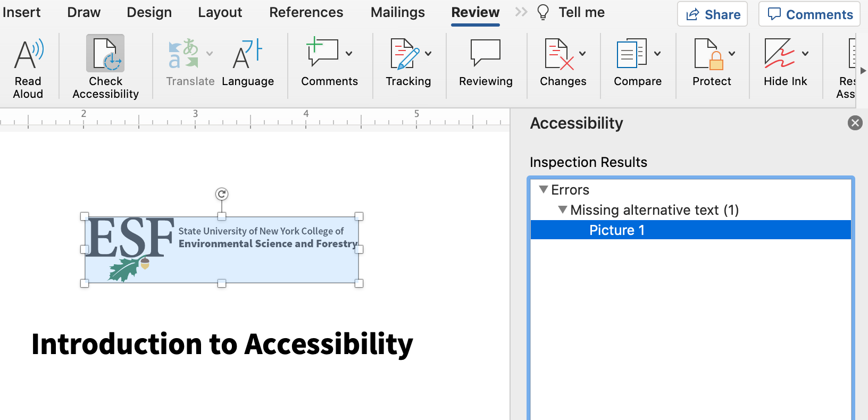868x420 pixels.
Task: Close the Accessibility pane
Action: [x=855, y=123]
